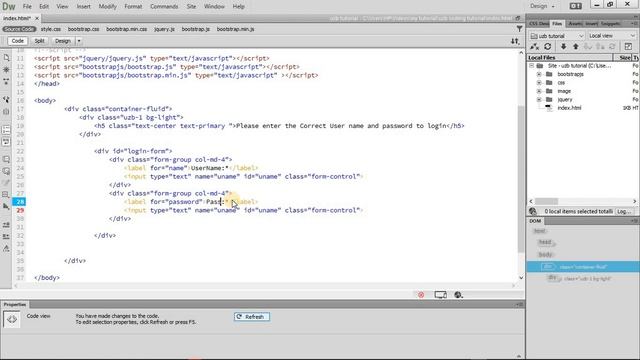Click the workspace sync settings icon in title bar
Screen dimensions: 640x360
click(576, 6)
